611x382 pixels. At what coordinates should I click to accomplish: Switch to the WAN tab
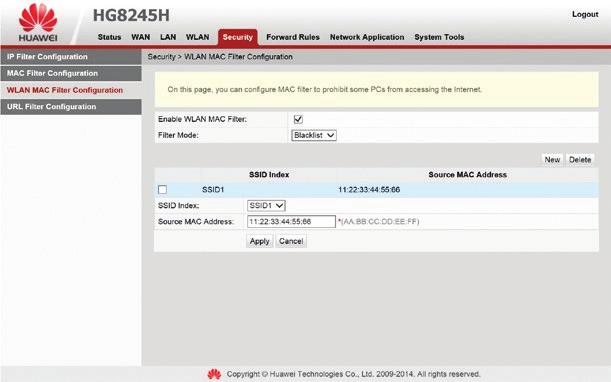[x=141, y=37]
